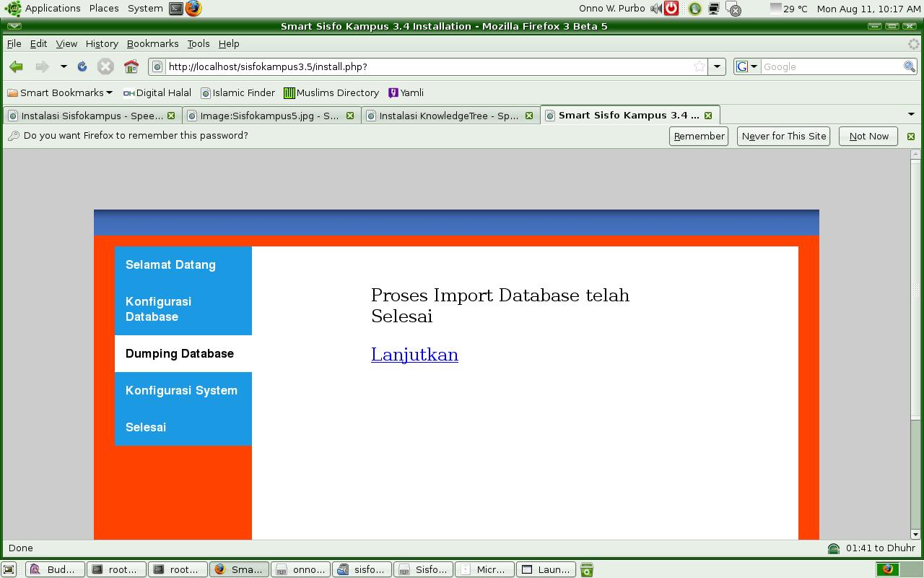Click the volume speaker icon
This screenshot has height=578, width=924.
click(655, 9)
